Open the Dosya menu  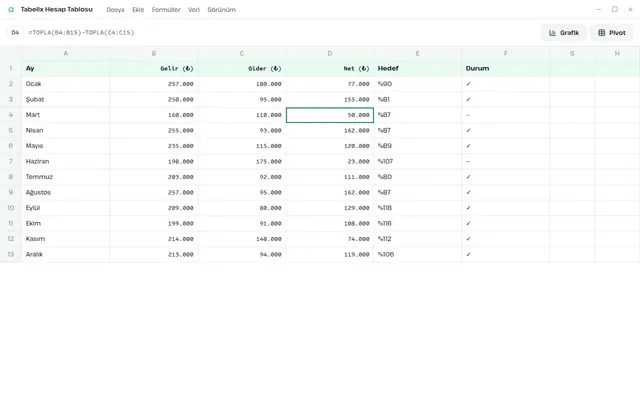(x=115, y=9)
